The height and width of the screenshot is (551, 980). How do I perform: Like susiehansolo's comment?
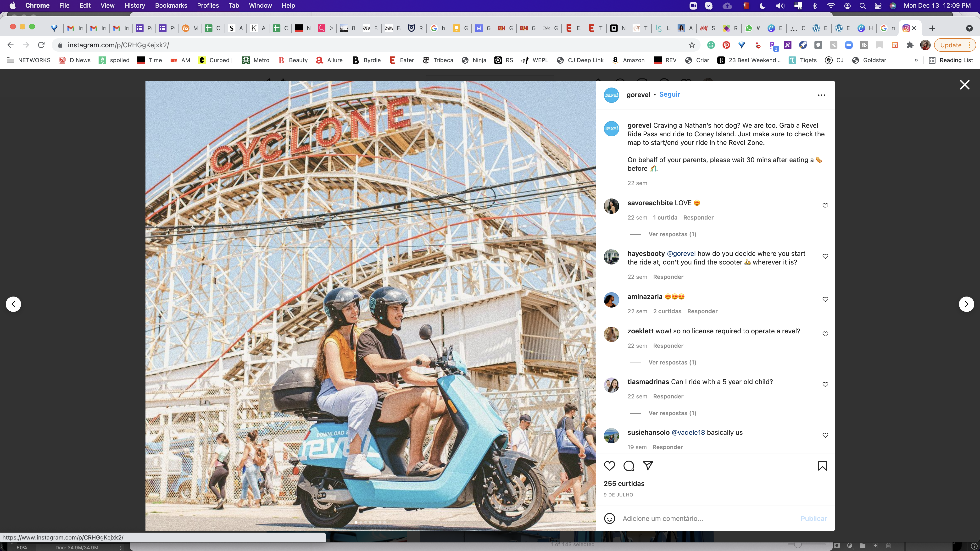click(x=825, y=435)
